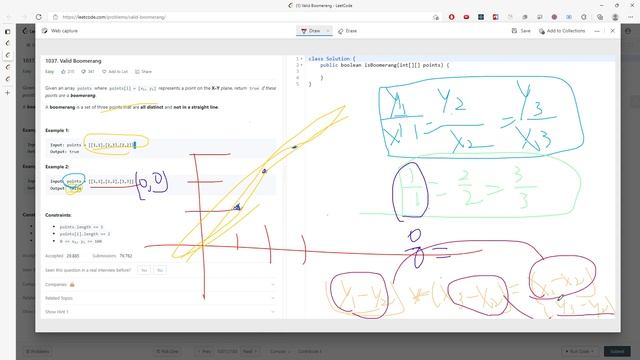Open the Collections icon in browser toolbar

click(x=600, y=17)
